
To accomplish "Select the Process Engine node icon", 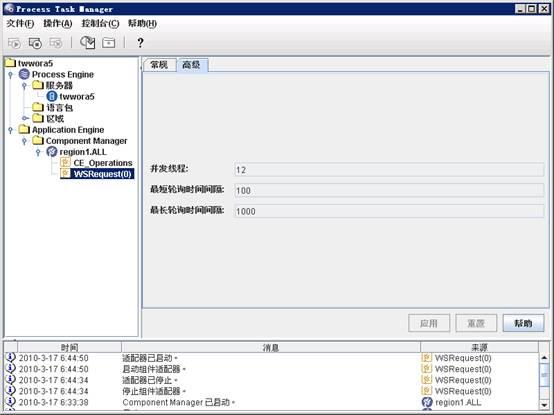I will coord(24,74).
